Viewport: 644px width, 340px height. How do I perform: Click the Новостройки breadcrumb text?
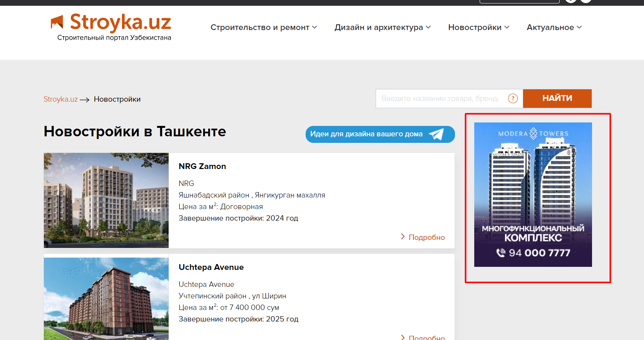(x=117, y=99)
